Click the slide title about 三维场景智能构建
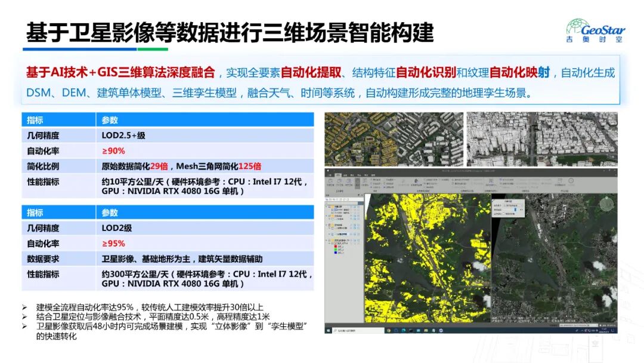Image resolution: width=644 pixels, height=363 pixels. pyautogui.click(x=230, y=32)
